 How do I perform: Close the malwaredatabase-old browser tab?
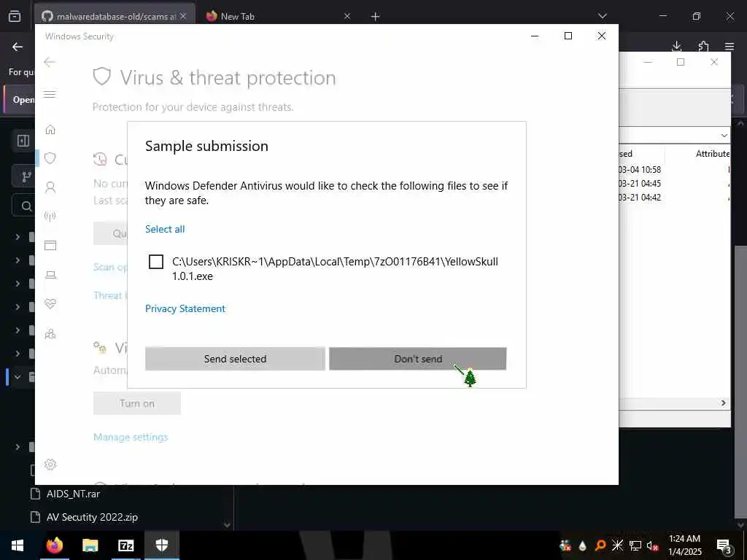click(183, 16)
